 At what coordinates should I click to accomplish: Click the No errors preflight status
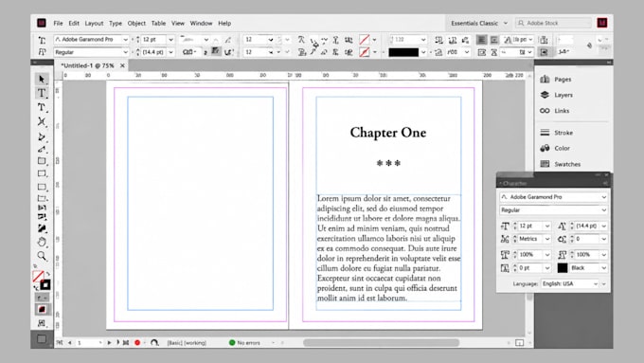point(244,342)
